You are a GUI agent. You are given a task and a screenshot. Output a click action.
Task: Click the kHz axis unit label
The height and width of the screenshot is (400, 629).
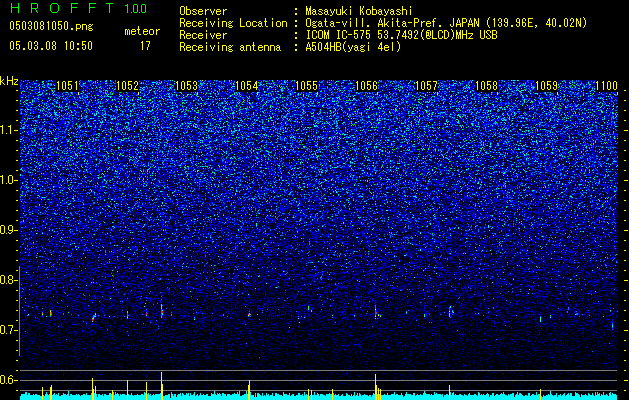[x=9, y=81]
